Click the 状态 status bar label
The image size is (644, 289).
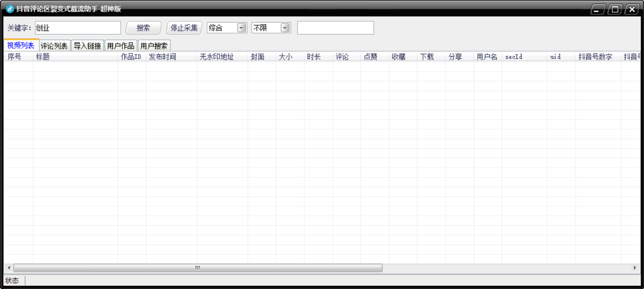point(12,281)
